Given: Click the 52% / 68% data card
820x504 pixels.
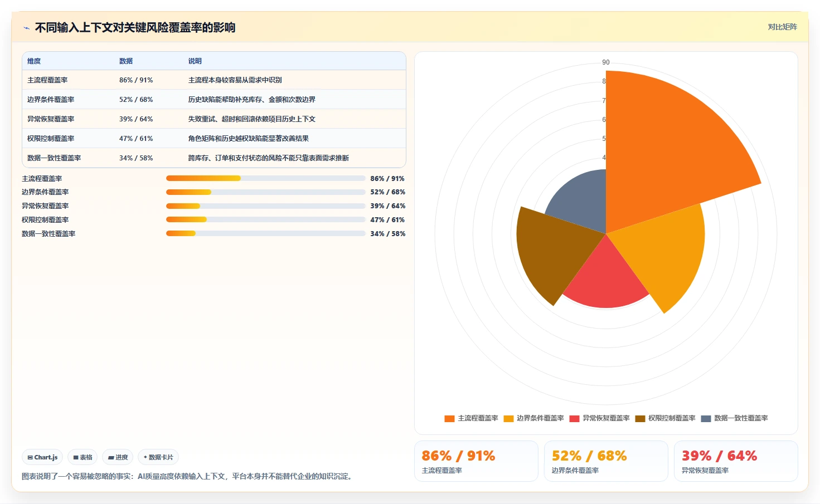Looking at the screenshot, I should tap(606, 461).
